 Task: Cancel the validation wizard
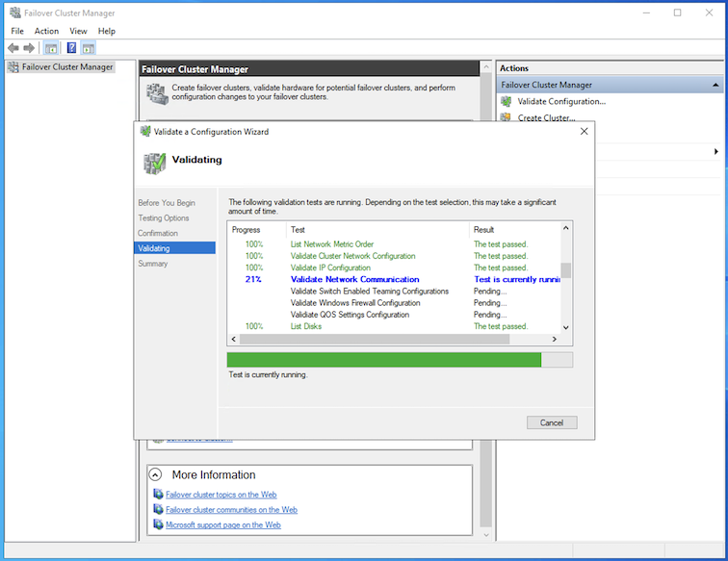[x=552, y=422]
